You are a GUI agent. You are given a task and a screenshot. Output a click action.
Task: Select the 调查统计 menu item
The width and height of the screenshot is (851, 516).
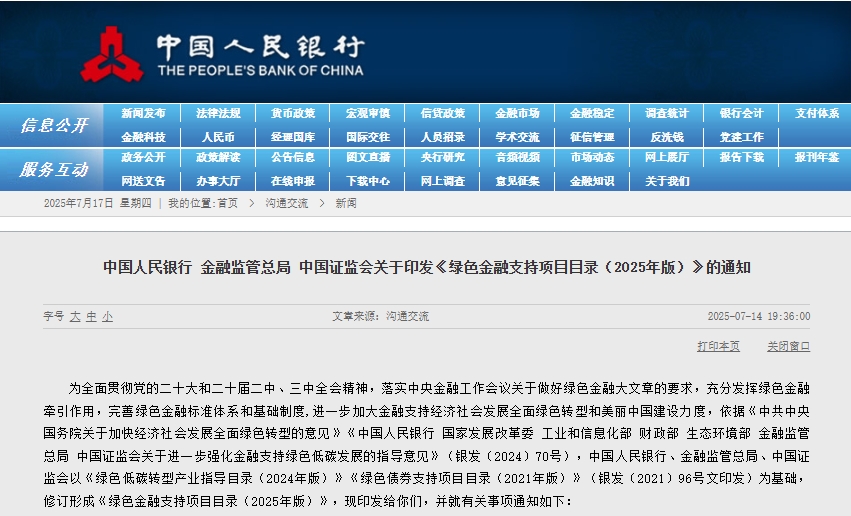[667, 113]
